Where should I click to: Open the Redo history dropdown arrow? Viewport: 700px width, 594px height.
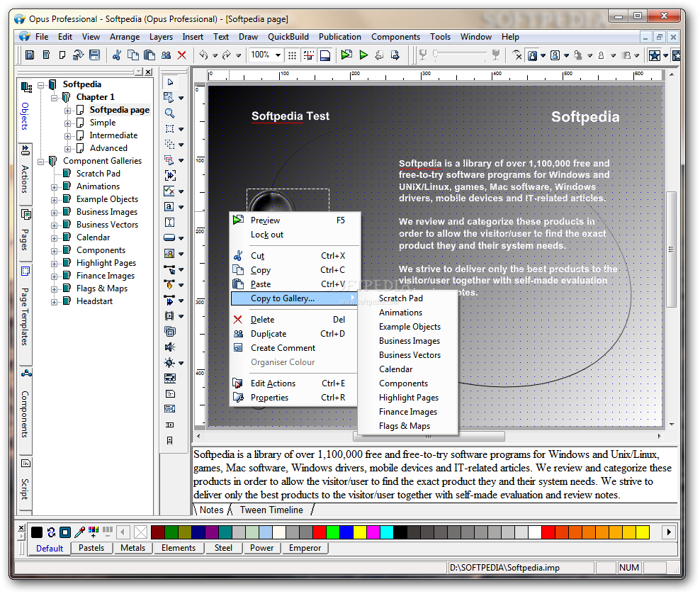point(238,55)
